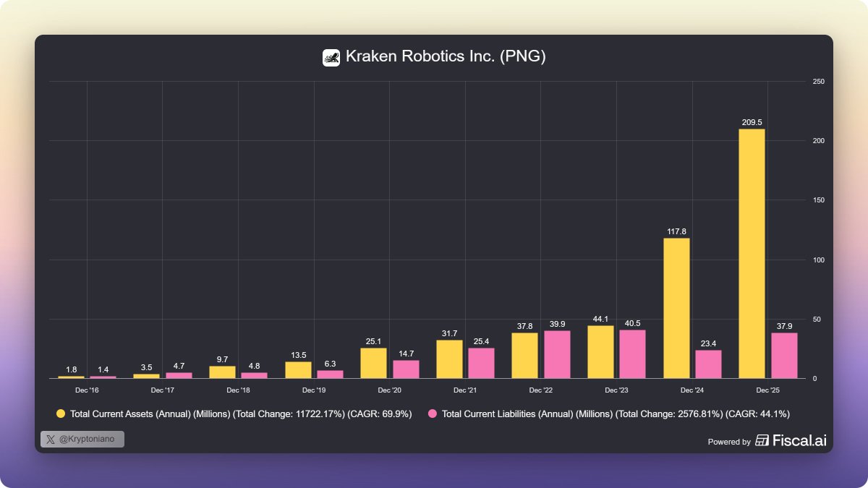Click the Dec '18 x-axis label
The width and height of the screenshot is (868, 488).
[238, 390]
